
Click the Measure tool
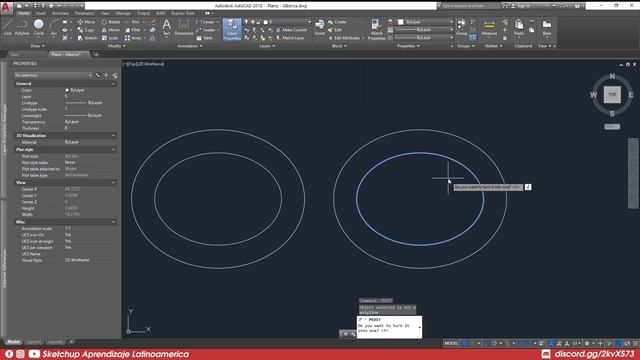[489, 28]
